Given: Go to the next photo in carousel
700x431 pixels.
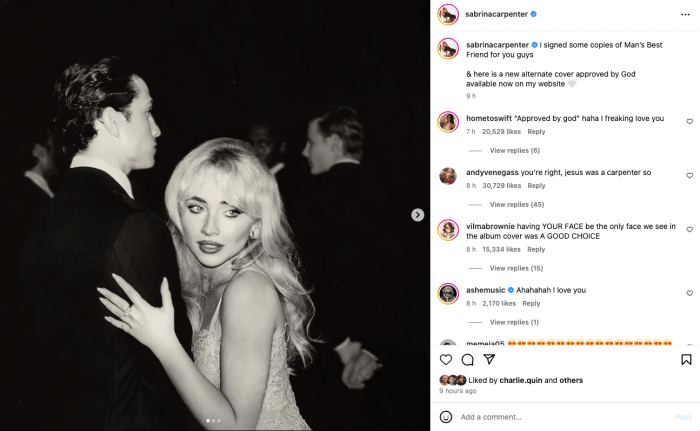Looking at the screenshot, I should click(x=418, y=215).
